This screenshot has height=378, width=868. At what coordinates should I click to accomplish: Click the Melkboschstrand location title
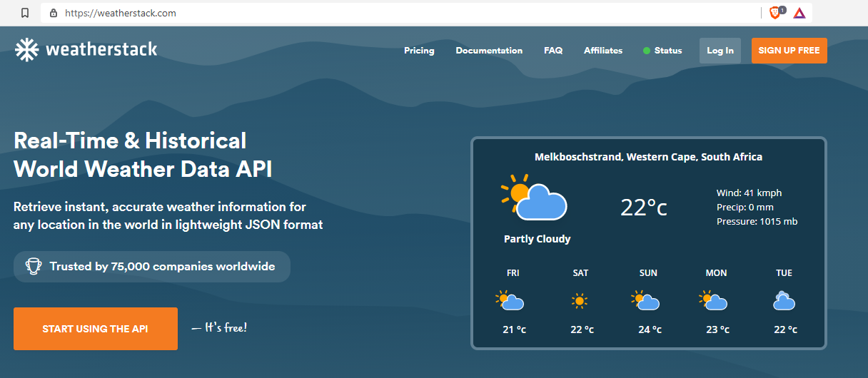coord(649,157)
